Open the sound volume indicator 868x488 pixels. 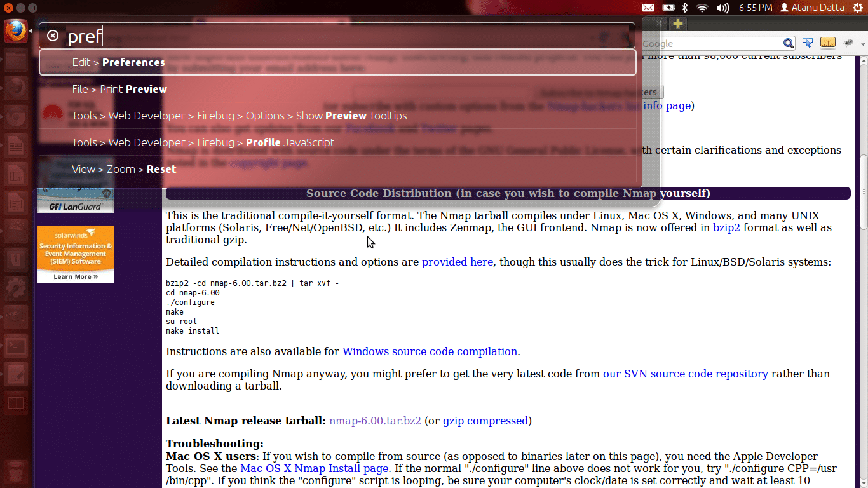point(722,8)
